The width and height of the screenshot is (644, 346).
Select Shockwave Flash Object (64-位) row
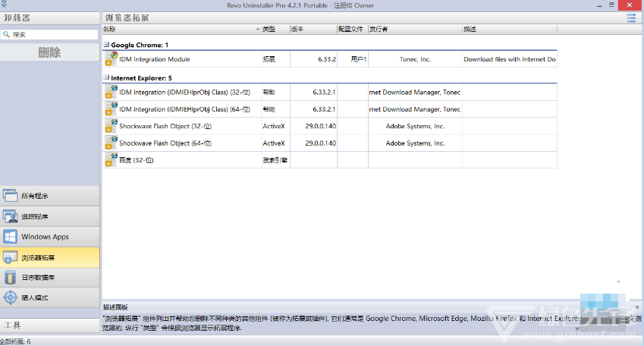coord(329,143)
